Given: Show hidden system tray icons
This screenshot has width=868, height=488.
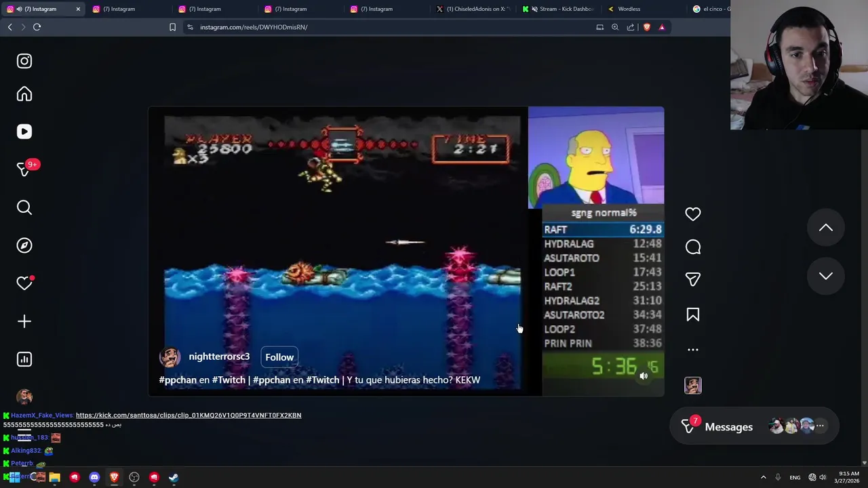Looking at the screenshot, I should tap(763, 477).
